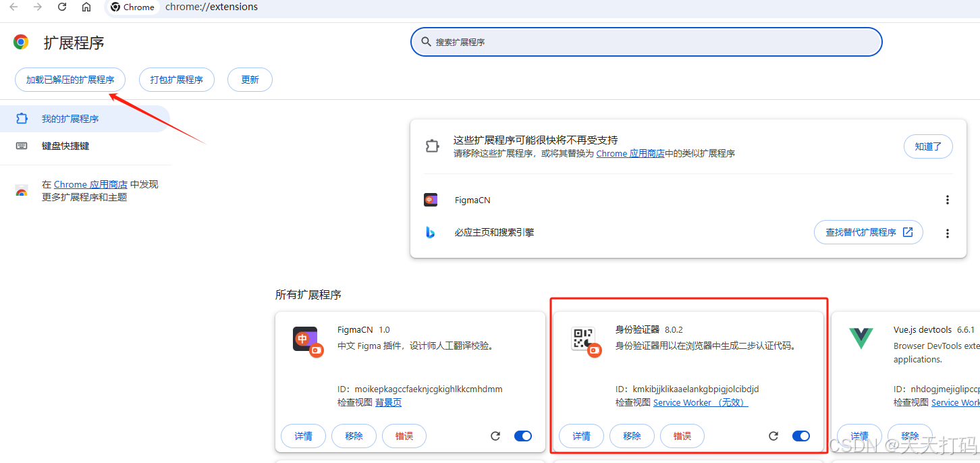
Task: Click the ID kmkibjjklikaaelankgbpigjolcibdjd text
Action: pyautogui.click(x=696, y=389)
